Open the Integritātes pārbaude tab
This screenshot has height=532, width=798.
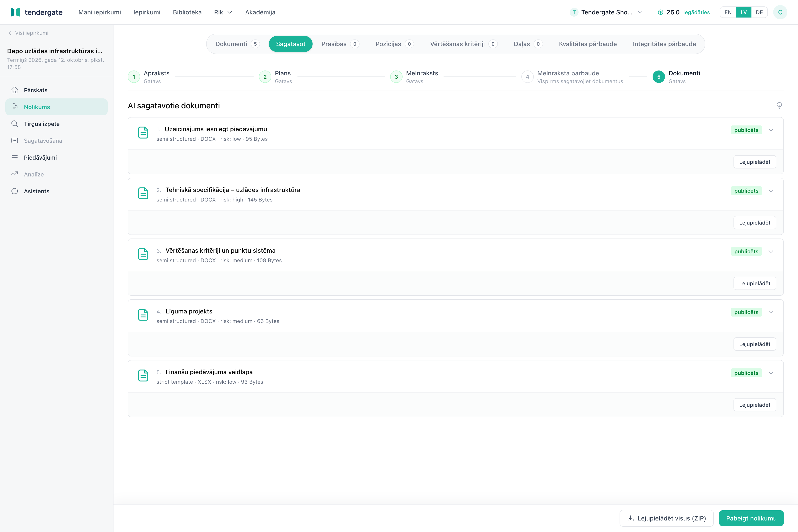664,44
